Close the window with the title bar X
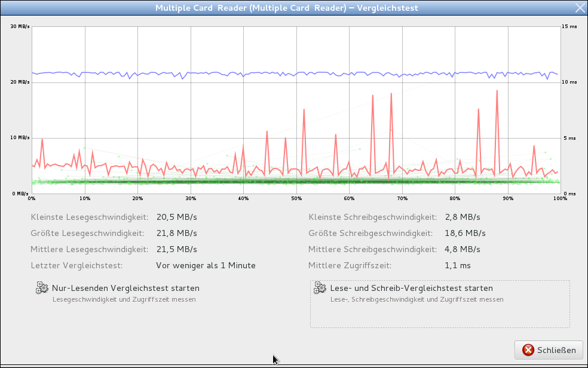The image size is (588, 368). 579,8
